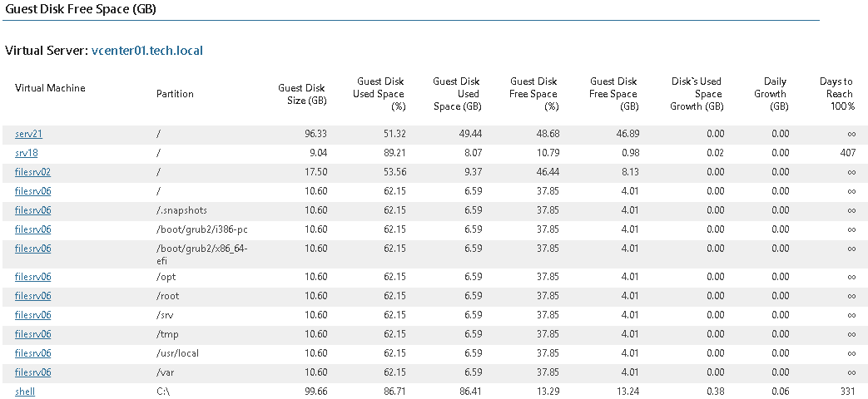
Task: Select the Guest Disk Size (GB) column header
Action: point(302,94)
